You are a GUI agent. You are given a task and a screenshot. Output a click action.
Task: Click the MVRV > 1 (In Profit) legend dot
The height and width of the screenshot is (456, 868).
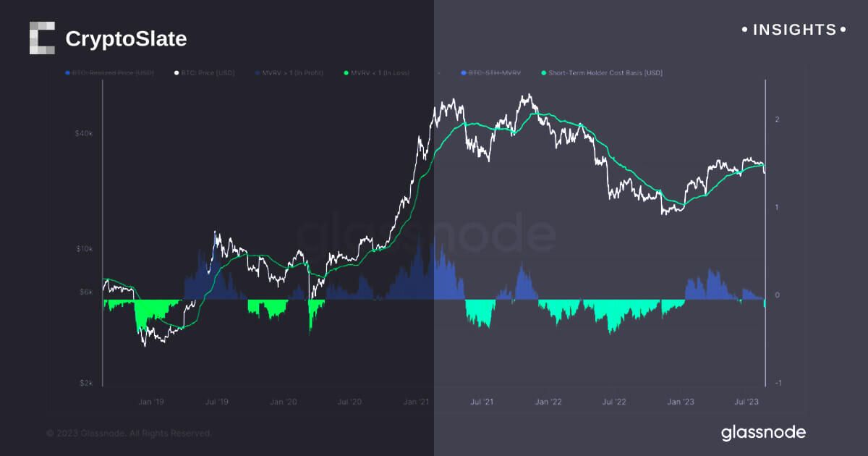tap(257, 73)
